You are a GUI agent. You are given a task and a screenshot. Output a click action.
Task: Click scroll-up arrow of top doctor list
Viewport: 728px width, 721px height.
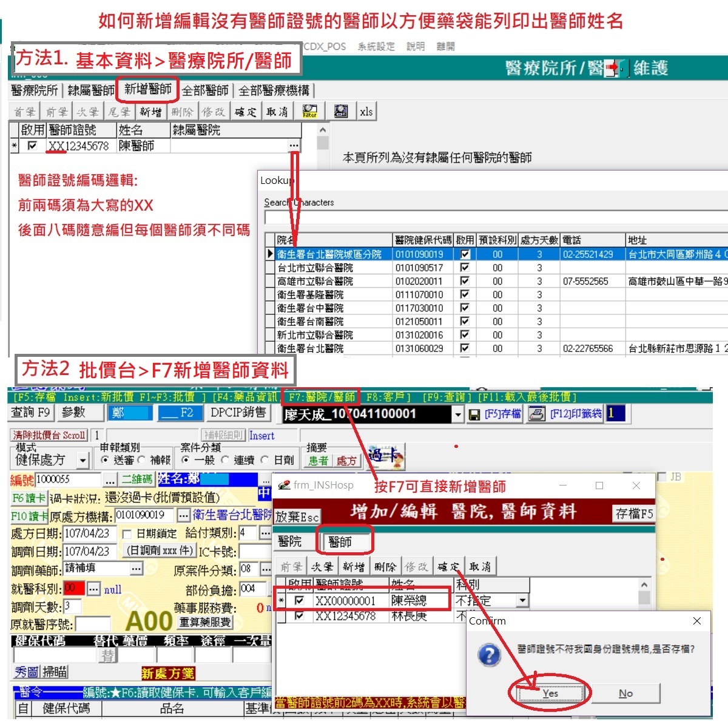coord(323,130)
